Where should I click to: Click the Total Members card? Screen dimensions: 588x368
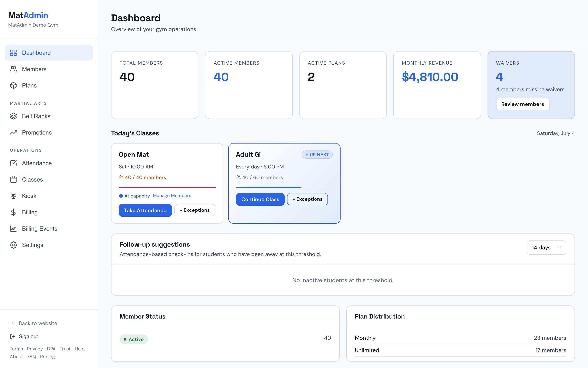tap(155, 85)
